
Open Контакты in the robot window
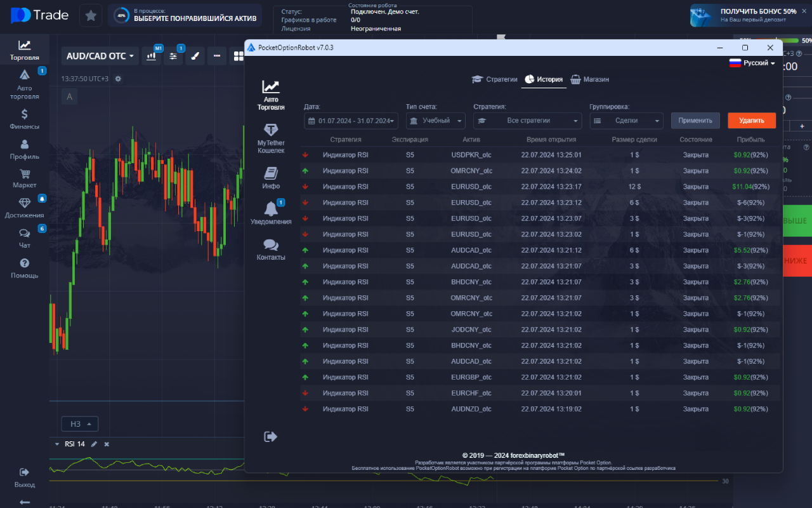coord(271,249)
